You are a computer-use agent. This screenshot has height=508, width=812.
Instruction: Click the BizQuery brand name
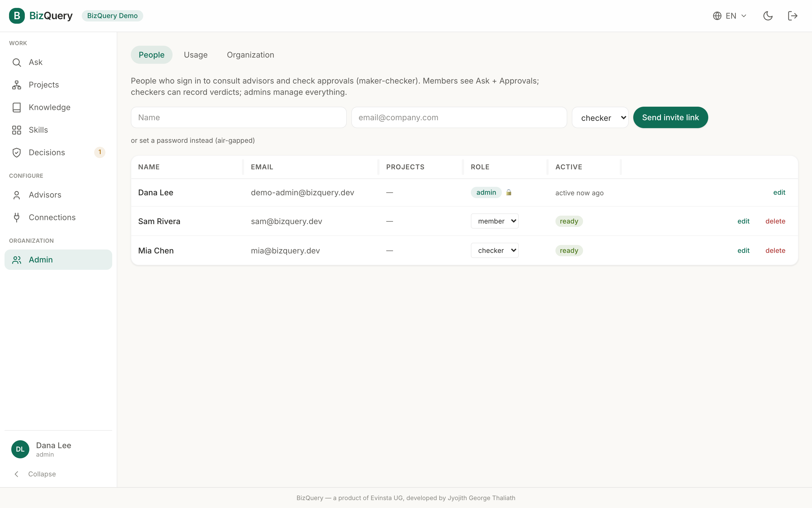(x=51, y=16)
